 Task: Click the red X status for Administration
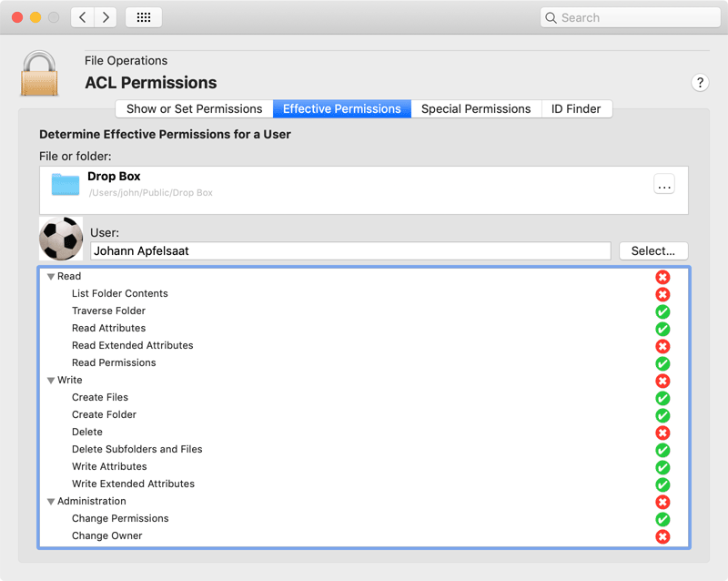click(662, 502)
